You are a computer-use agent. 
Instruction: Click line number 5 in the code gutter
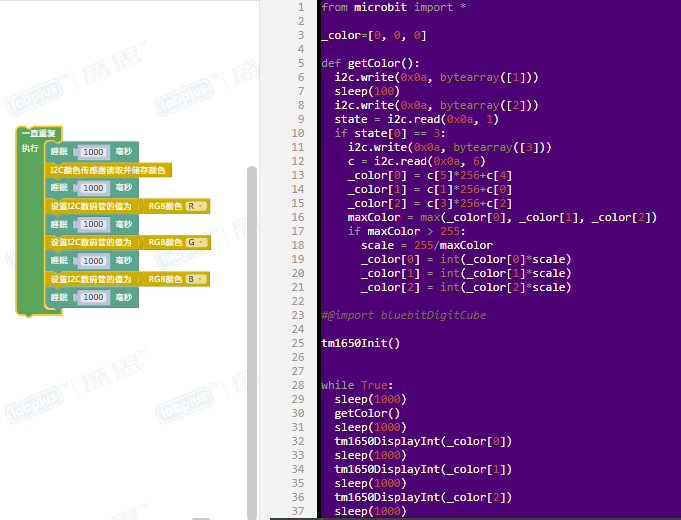tap(300, 63)
